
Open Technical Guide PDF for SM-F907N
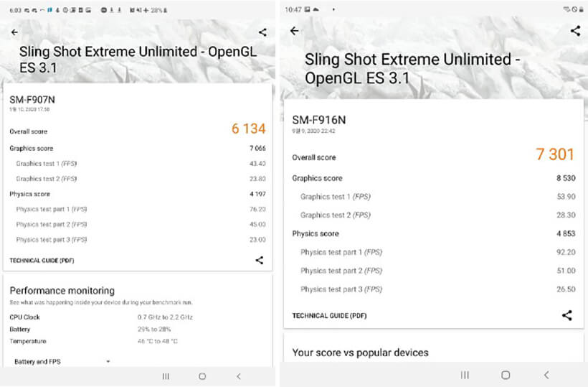(x=42, y=261)
